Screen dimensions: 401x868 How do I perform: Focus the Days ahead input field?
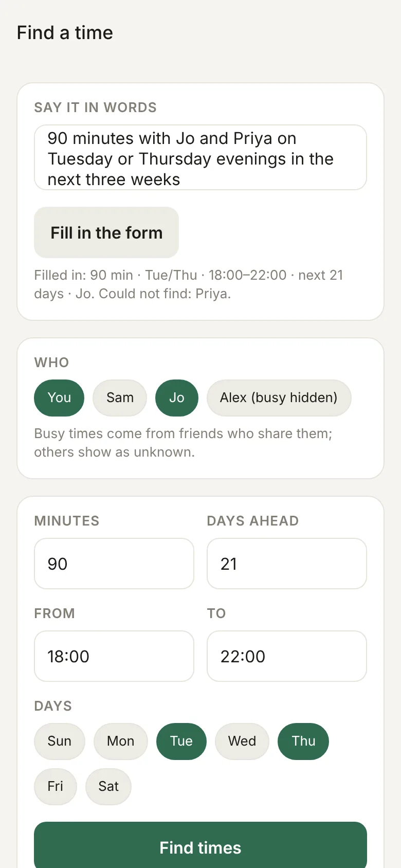point(287,564)
